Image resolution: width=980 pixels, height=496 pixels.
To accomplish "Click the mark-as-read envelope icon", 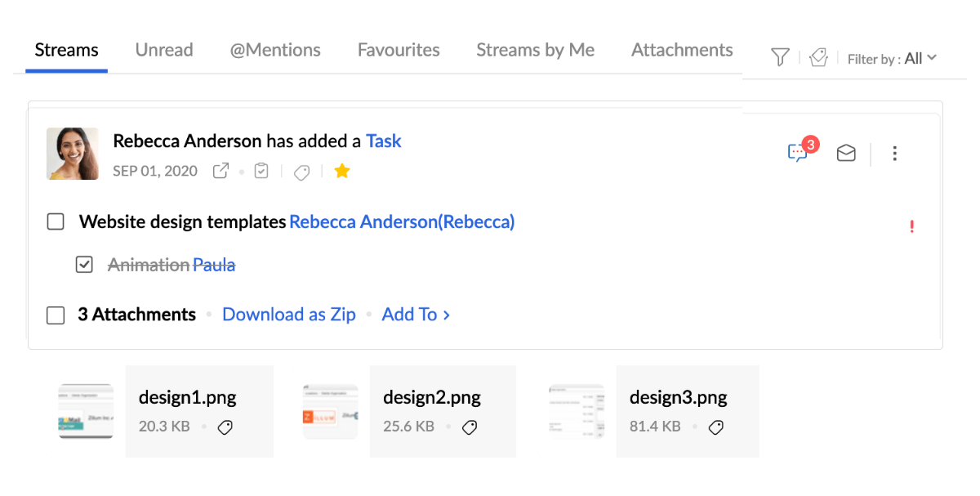I will point(846,153).
